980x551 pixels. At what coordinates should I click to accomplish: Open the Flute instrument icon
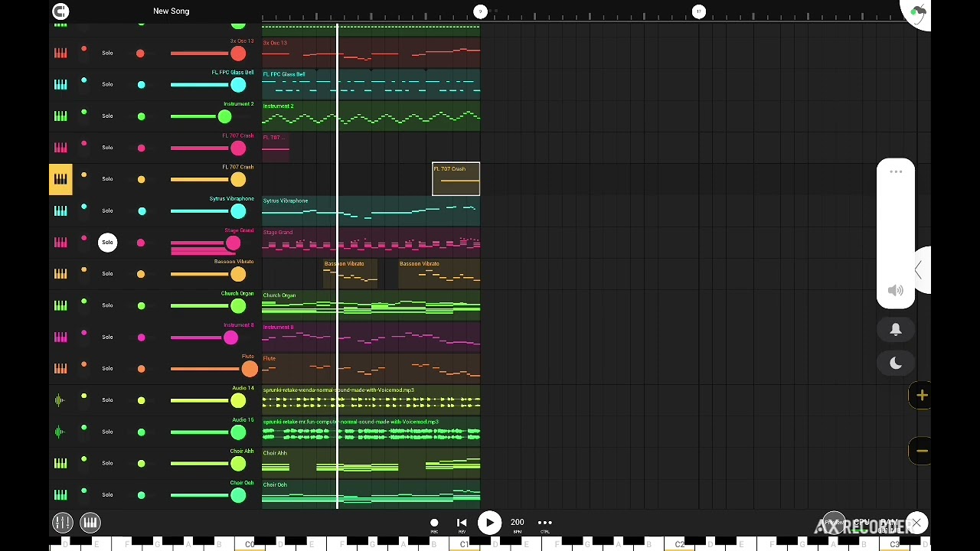click(x=60, y=368)
